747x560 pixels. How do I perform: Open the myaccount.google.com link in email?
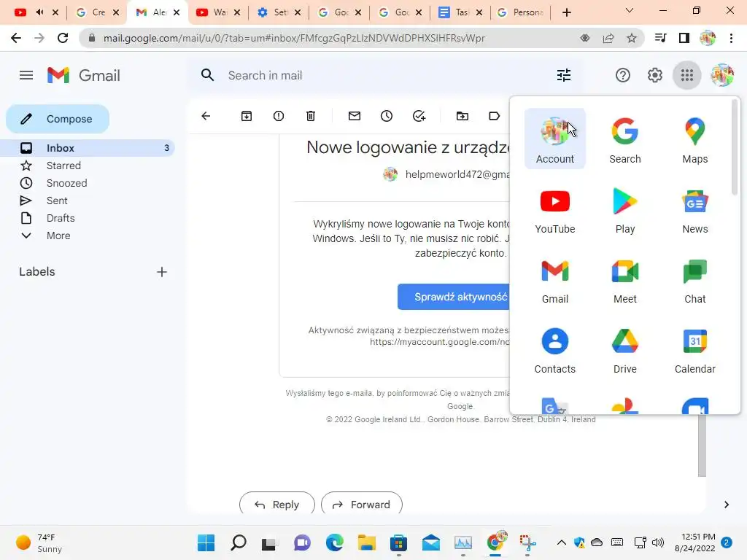(440, 342)
